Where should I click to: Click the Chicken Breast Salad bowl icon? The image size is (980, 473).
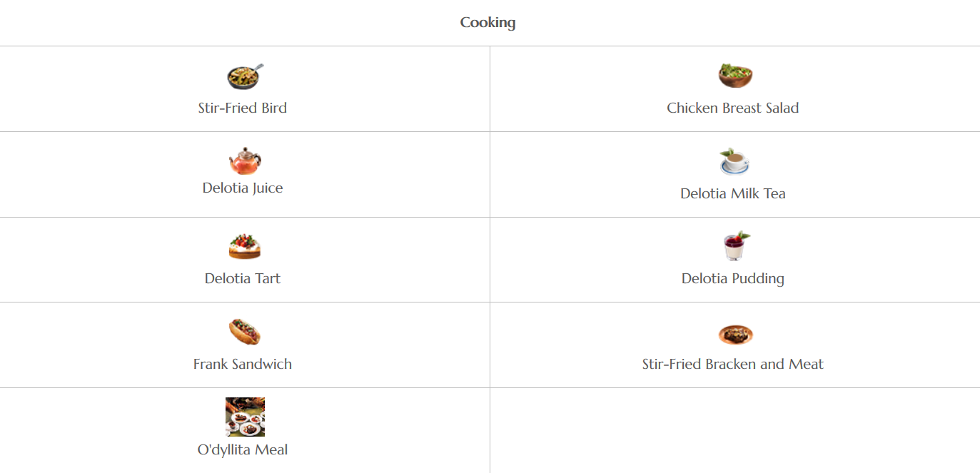point(734,75)
